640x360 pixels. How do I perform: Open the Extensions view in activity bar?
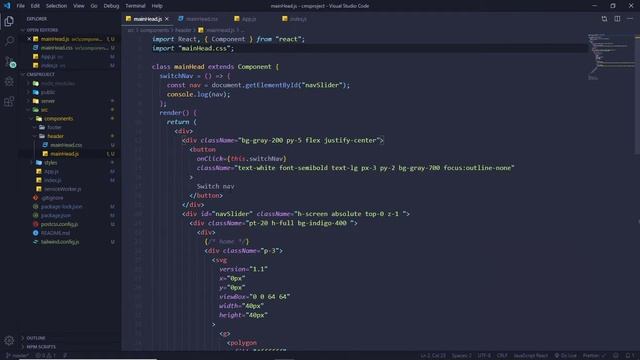click(x=9, y=101)
